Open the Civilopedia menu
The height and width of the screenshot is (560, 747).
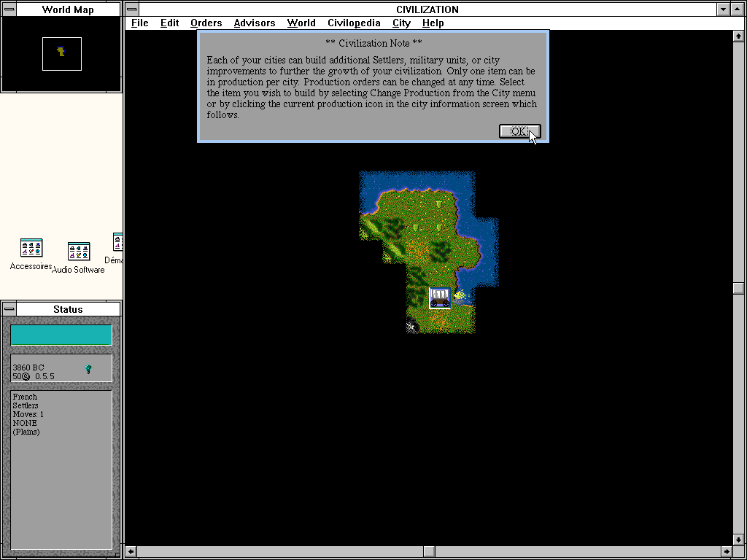point(354,23)
